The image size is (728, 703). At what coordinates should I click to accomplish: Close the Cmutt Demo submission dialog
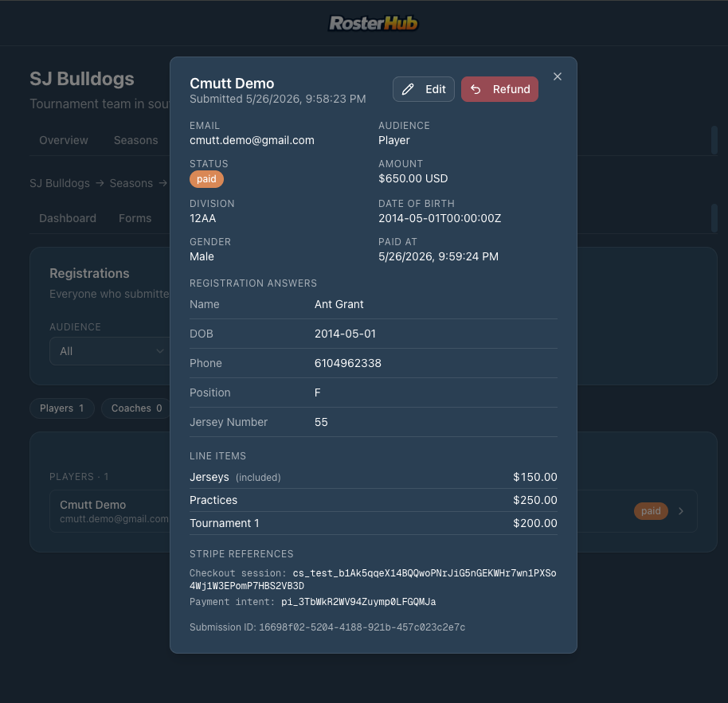pyautogui.click(x=557, y=76)
